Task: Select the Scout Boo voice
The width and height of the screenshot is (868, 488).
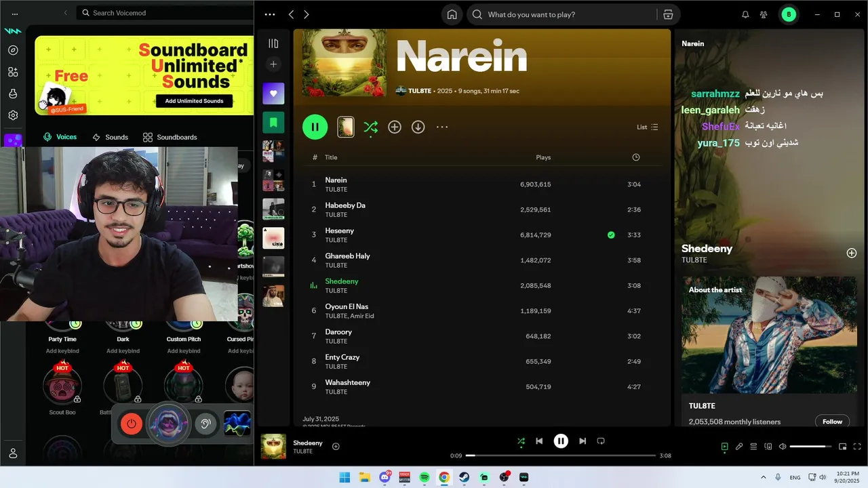Action: 62,384
